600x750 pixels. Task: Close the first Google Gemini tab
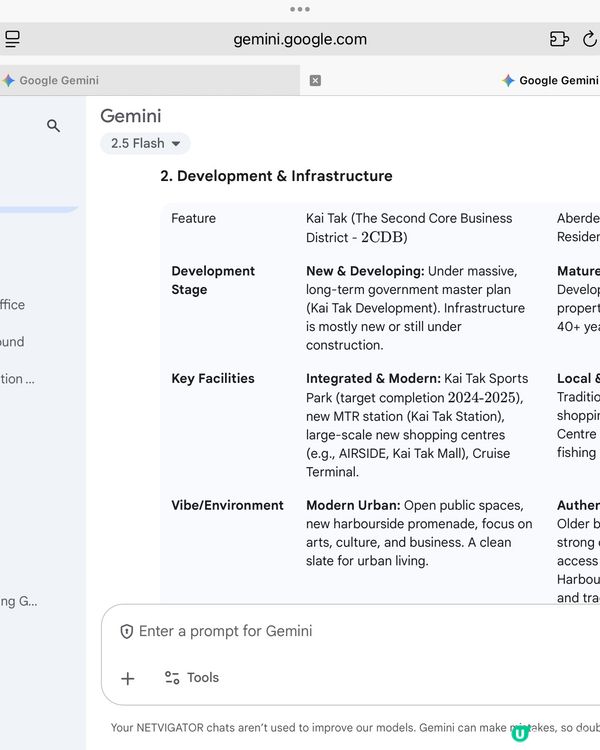(x=315, y=80)
